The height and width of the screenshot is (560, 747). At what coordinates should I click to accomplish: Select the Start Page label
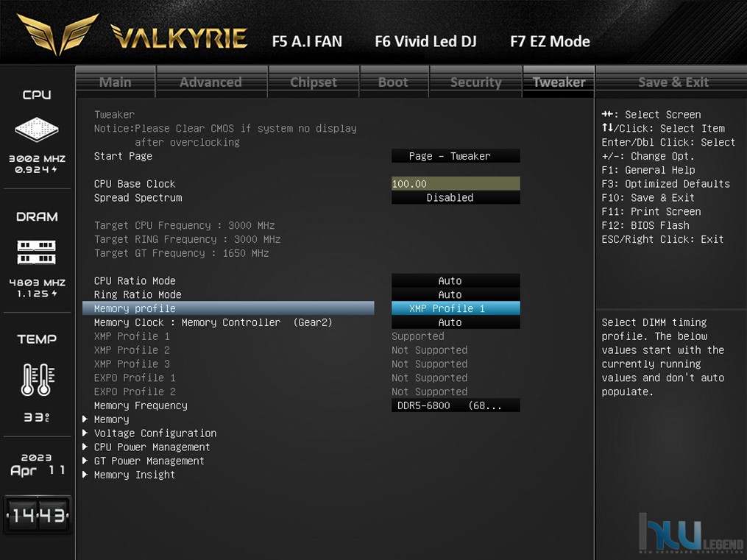click(x=123, y=156)
